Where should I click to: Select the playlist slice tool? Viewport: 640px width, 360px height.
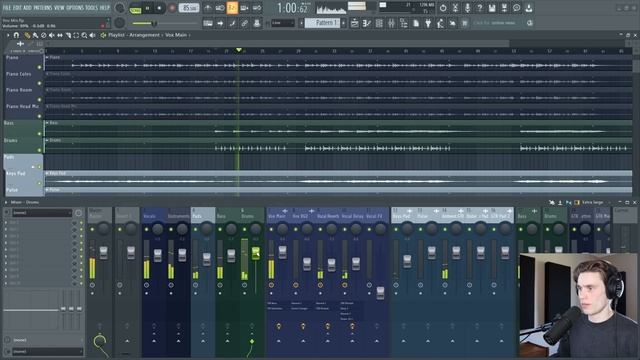(68, 35)
